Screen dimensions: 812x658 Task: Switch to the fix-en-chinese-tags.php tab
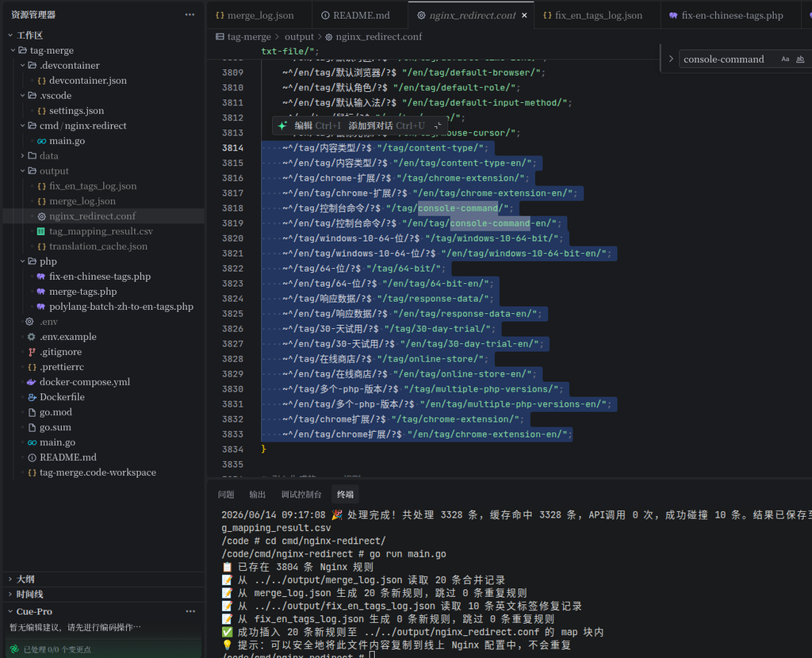coord(731,16)
